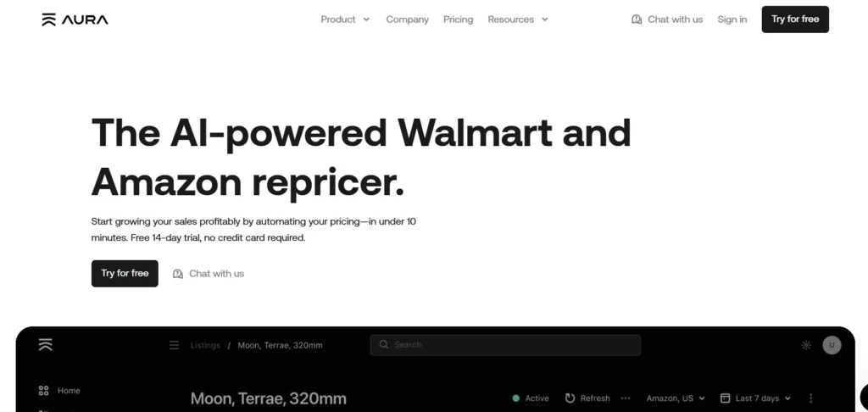Screen dimensions: 868x412
Task: Go to the Company page
Action: pos(408,19)
